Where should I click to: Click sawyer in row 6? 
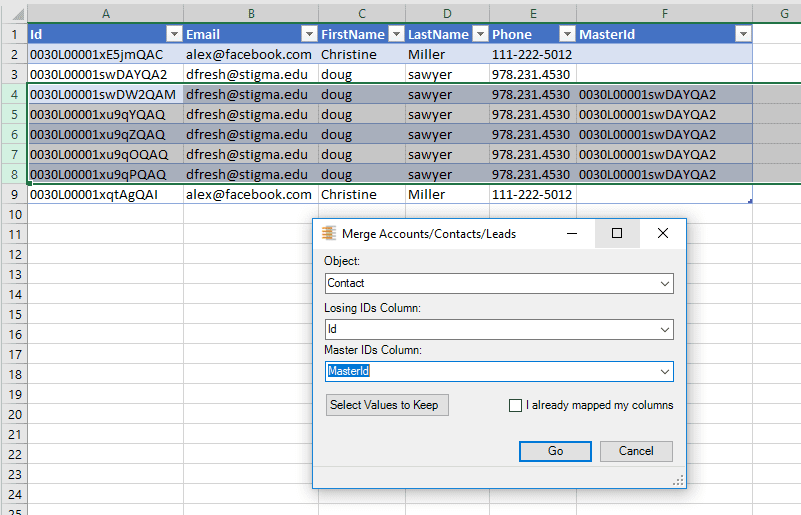[x=447, y=134]
